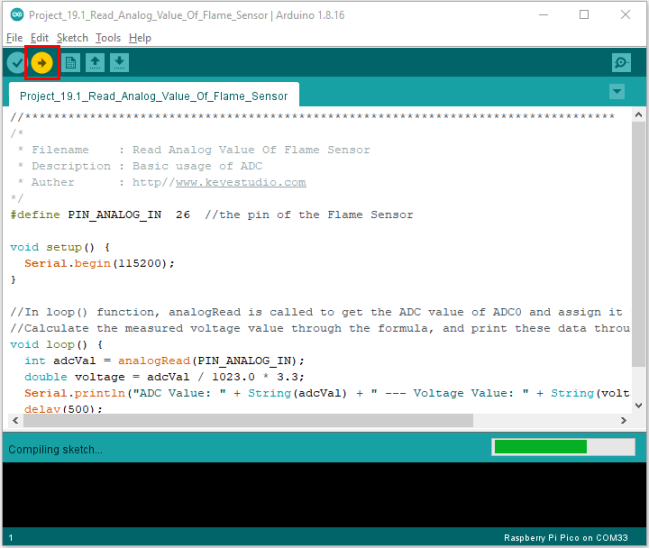Click the 'Serial.begin(115200);' line
This screenshot has width=650, height=549.
tap(99, 263)
